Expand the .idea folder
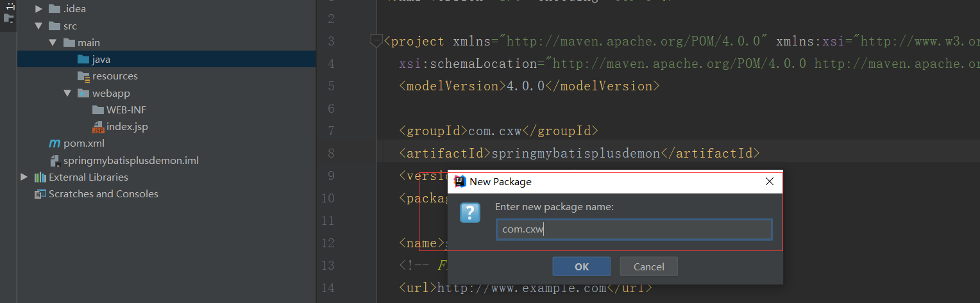The height and width of the screenshot is (303, 980). click(x=38, y=9)
